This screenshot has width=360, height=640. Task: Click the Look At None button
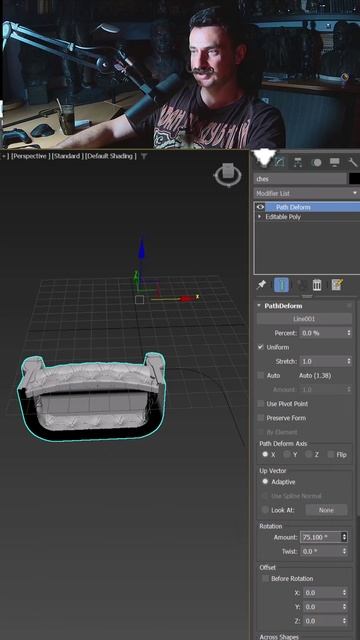(326, 510)
